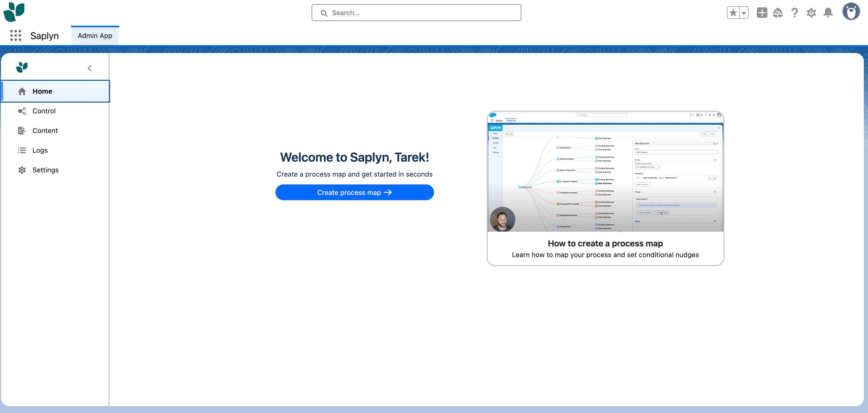Click the Saplyn leaf logo in header

pos(14,12)
